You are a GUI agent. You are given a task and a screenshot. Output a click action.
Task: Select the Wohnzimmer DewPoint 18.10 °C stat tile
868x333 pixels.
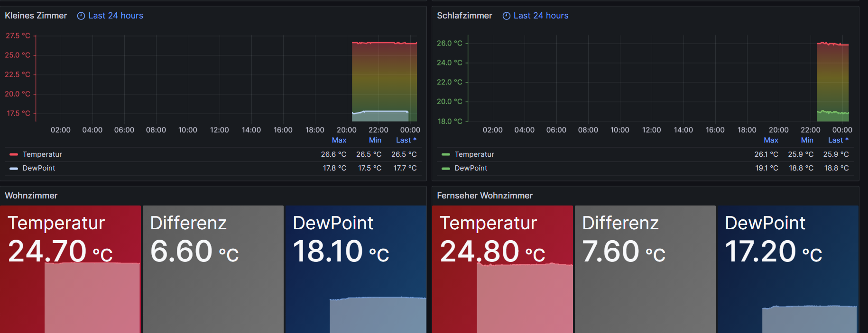click(356, 269)
